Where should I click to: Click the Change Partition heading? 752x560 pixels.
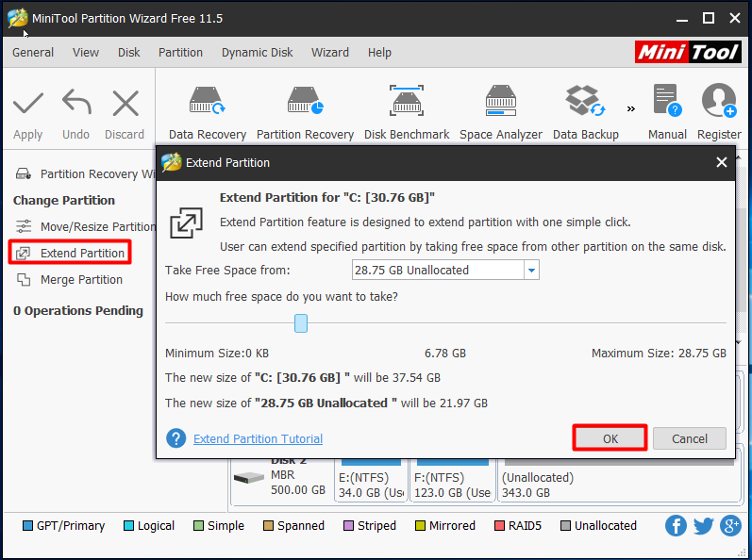[64, 200]
